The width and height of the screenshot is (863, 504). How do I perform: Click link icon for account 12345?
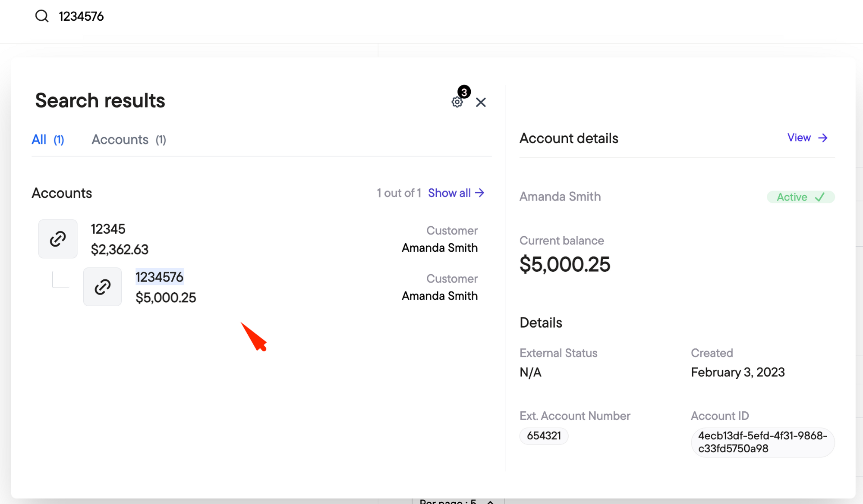[58, 239]
